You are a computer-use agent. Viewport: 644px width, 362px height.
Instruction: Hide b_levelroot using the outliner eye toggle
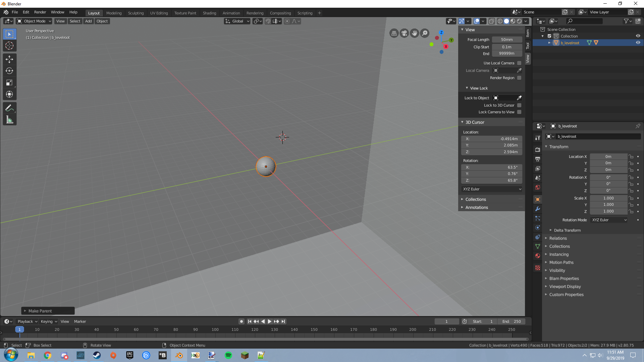tap(638, 43)
